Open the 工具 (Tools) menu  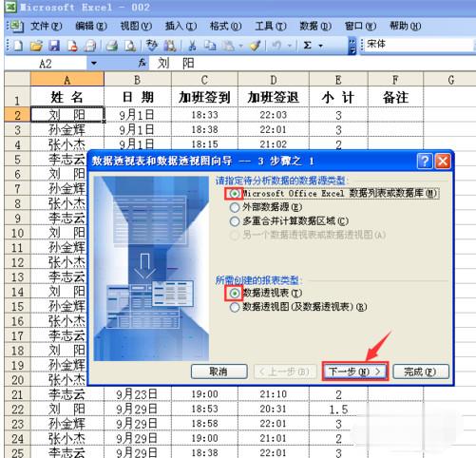(271, 27)
